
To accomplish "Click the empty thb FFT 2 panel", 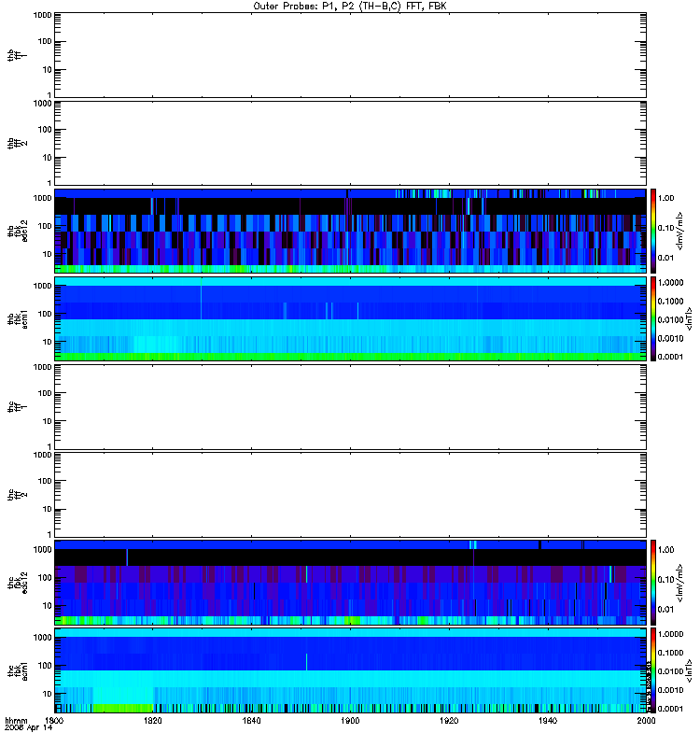I will pyautogui.click(x=350, y=143).
